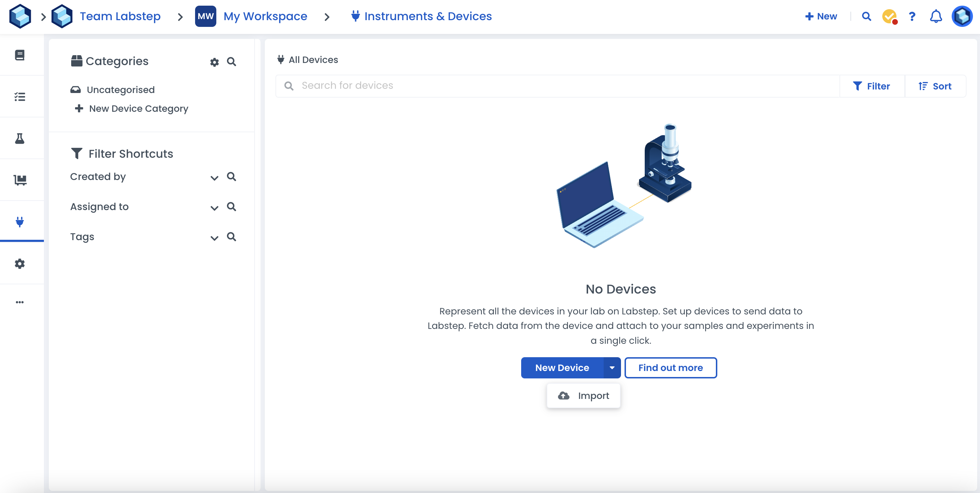
Task: Open the protocols checklist sidebar icon
Action: [x=20, y=97]
